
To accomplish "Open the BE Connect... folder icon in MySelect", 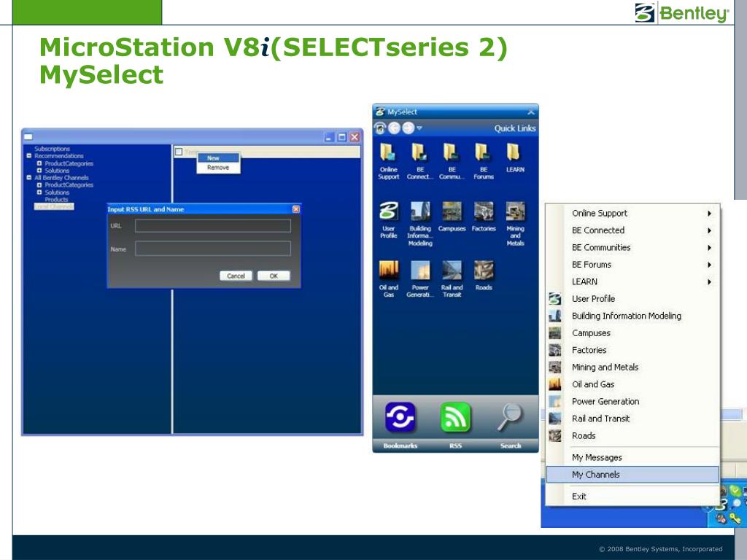I will tap(419, 153).
